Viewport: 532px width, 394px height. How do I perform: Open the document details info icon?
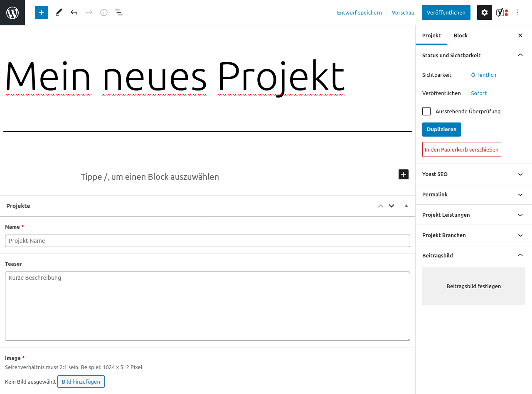104,12
